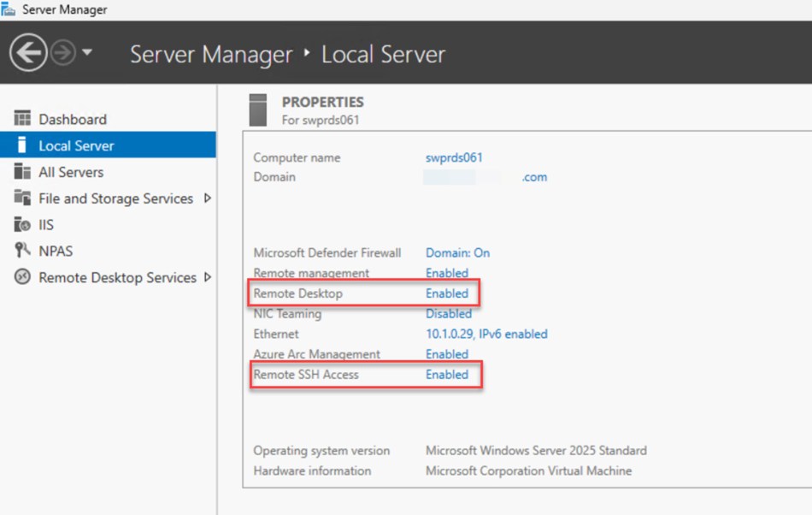Click the Ethernet IP address link

(x=485, y=334)
